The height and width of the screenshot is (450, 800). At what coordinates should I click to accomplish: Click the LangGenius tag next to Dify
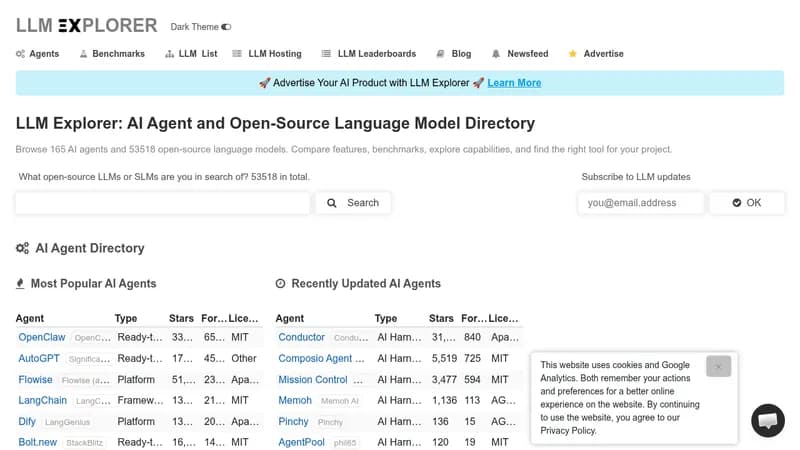(67, 422)
